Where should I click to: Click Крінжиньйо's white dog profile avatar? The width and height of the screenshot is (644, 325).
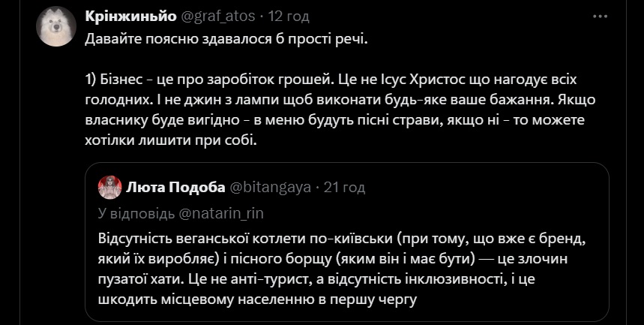click(56, 26)
